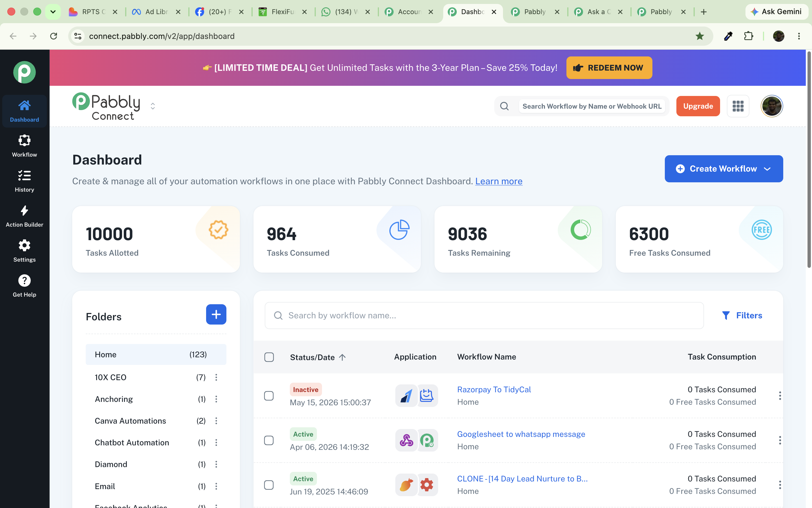Screen dimensions: 812x508
Task: Click the green Pabbly logo in sidebar
Action: [25, 72]
